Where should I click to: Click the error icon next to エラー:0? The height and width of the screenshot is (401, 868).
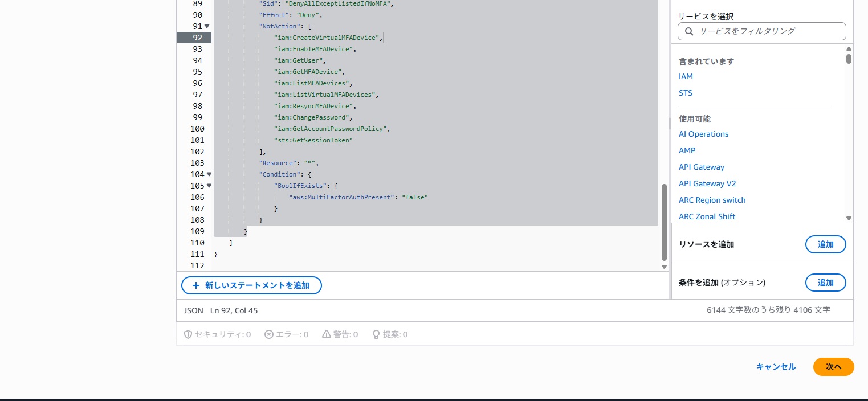pyautogui.click(x=268, y=334)
